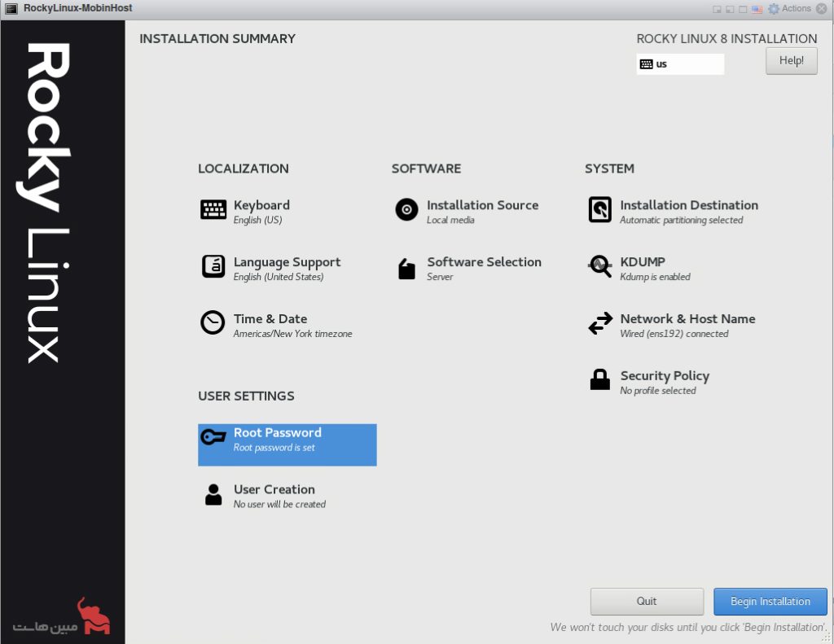This screenshot has width=834, height=644.
Task: Click the gear icon next to Actions
Action: tap(774, 8)
